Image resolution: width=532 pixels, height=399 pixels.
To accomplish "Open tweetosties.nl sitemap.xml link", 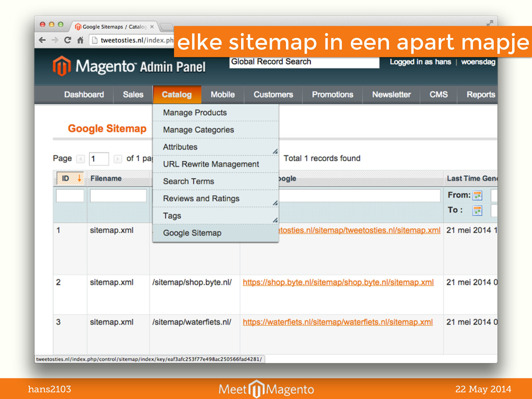I will point(359,230).
